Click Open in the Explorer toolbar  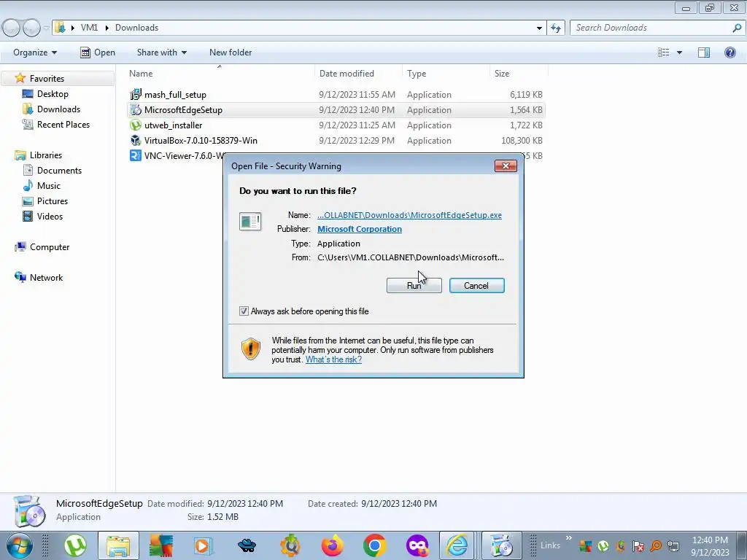[x=98, y=52]
